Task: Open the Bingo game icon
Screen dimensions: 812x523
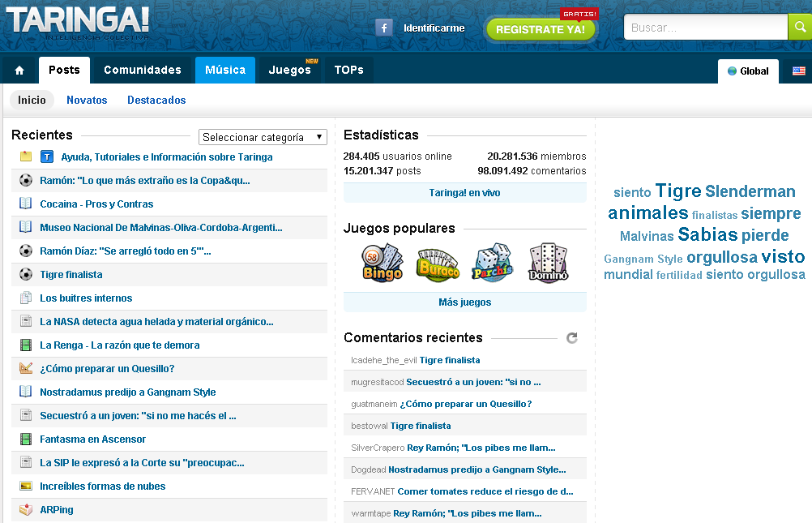Action: coord(382,262)
